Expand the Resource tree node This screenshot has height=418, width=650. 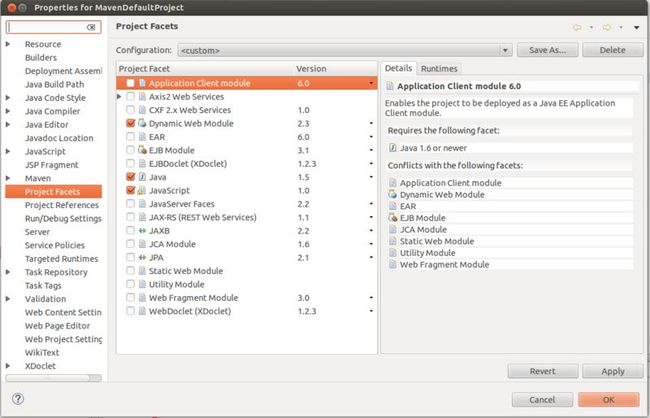(x=8, y=44)
